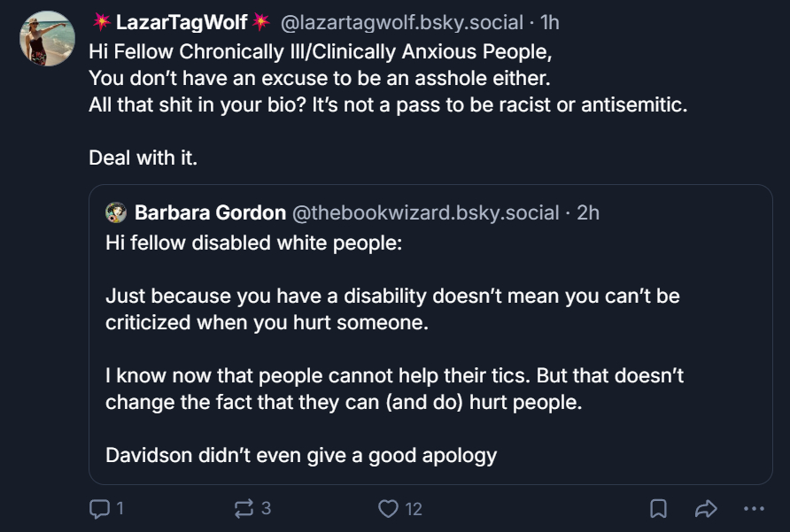Open the post's 1h timestamp link
790x532 pixels.
pyautogui.click(x=550, y=22)
